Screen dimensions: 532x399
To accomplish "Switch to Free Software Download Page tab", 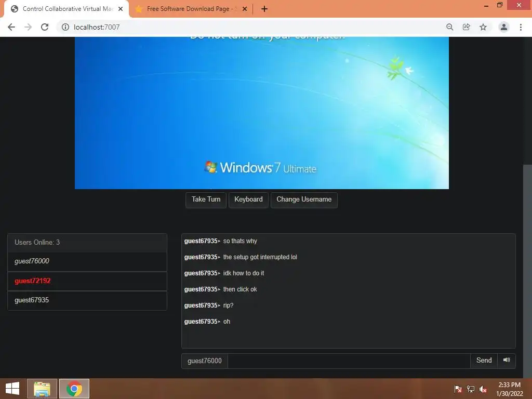I will pos(191,9).
